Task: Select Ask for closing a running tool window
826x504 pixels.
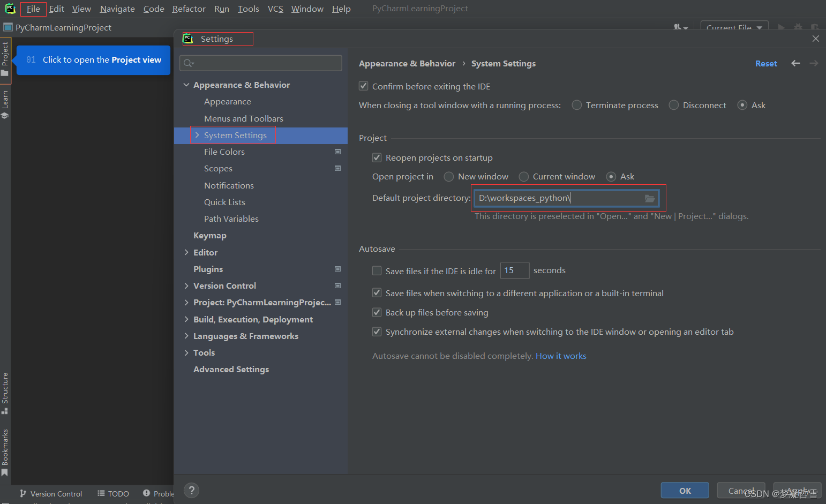Action: [x=742, y=105]
